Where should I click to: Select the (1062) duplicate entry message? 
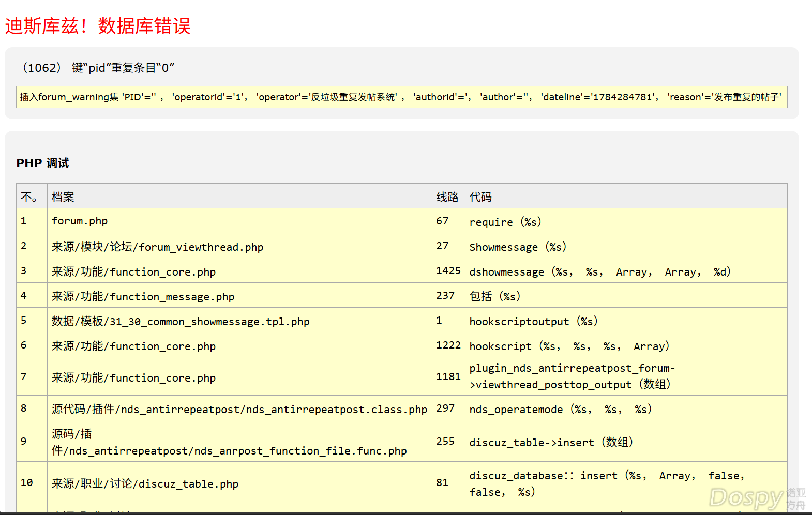click(x=98, y=68)
